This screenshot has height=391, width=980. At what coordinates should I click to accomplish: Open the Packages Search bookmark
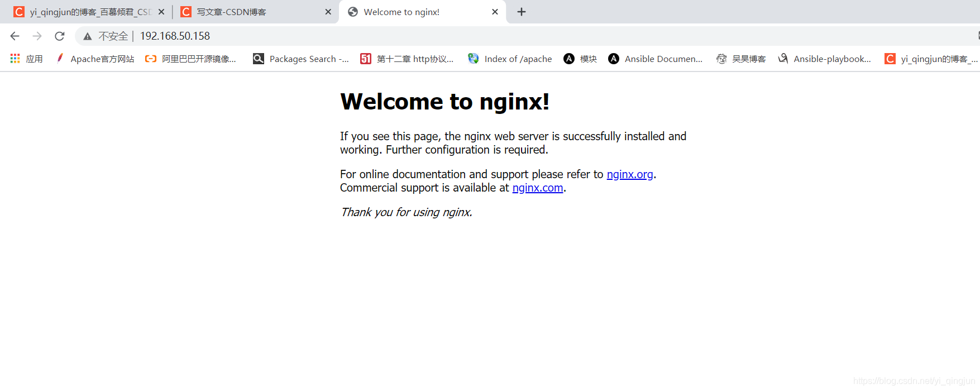click(x=301, y=59)
